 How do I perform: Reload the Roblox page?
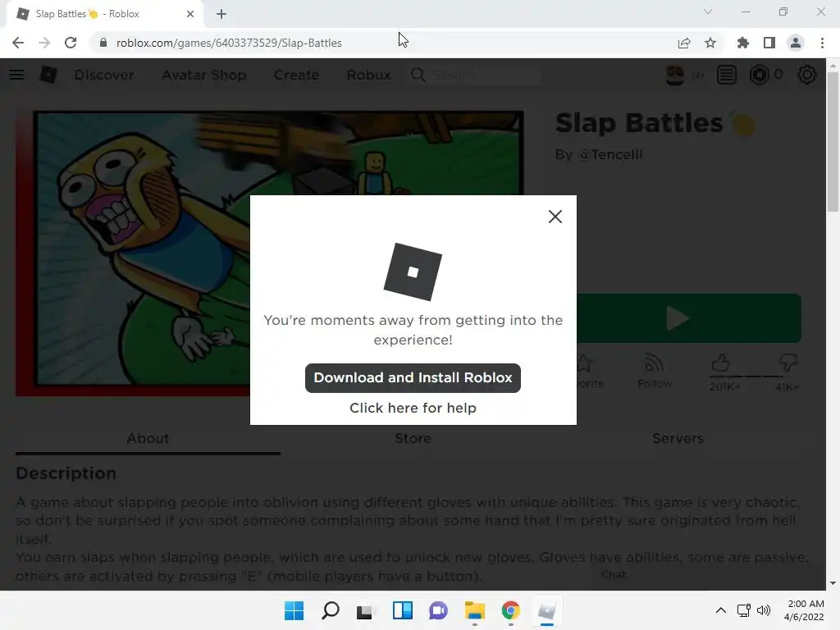point(71,43)
